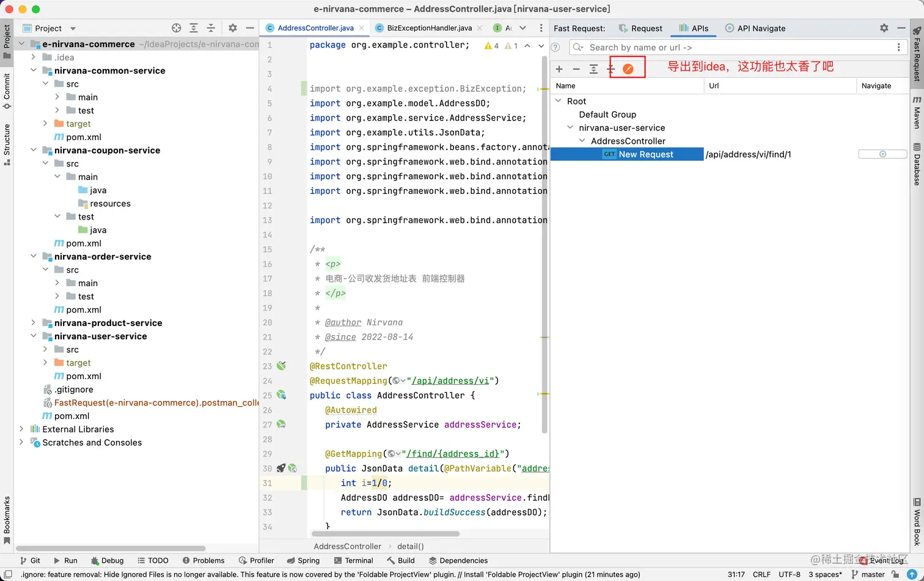924x581 pixels.
Task: Click UTF-8 encoding in status bar
Action: (790, 574)
